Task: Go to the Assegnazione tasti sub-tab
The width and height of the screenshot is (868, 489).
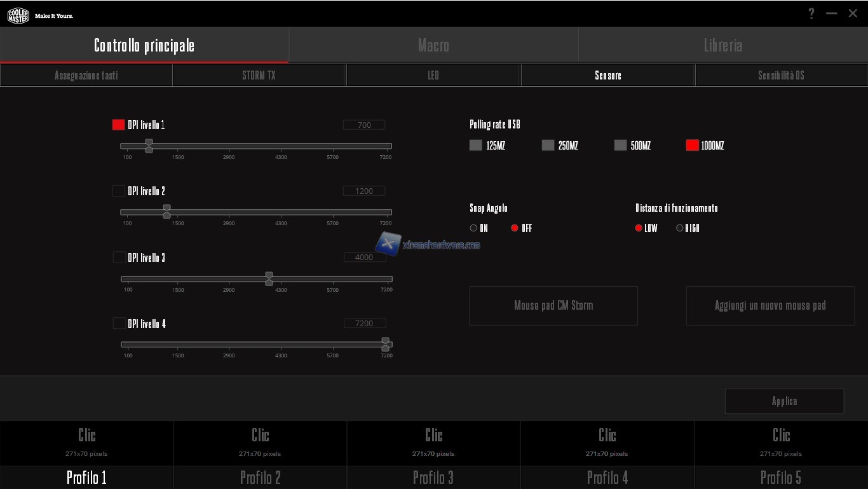Action: coord(86,75)
